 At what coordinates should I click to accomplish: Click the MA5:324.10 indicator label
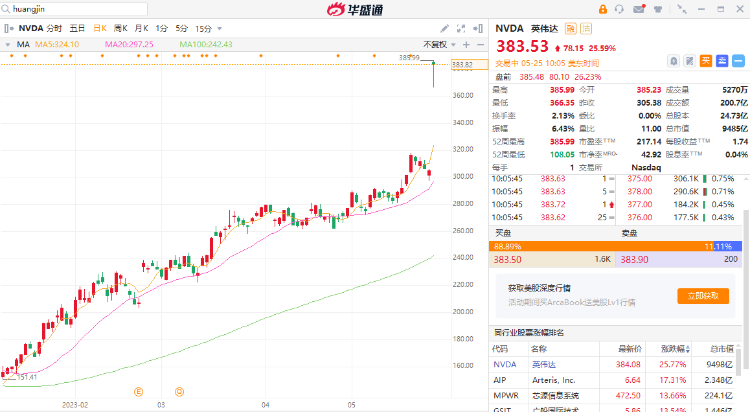point(57,45)
